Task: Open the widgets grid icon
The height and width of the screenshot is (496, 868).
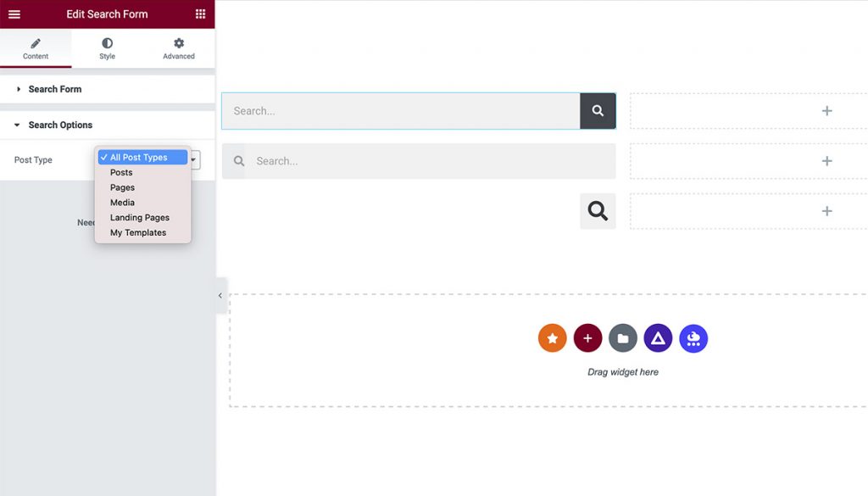Action: point(200,14)
